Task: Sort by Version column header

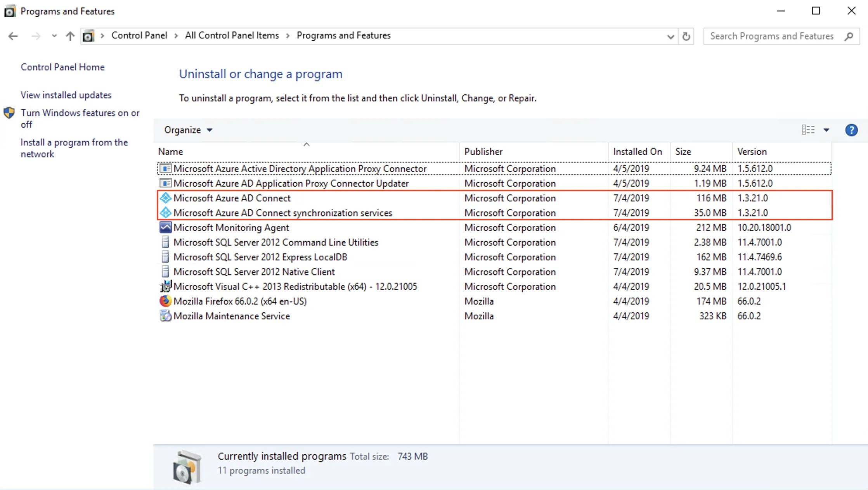Action: (x=782, y=152)
